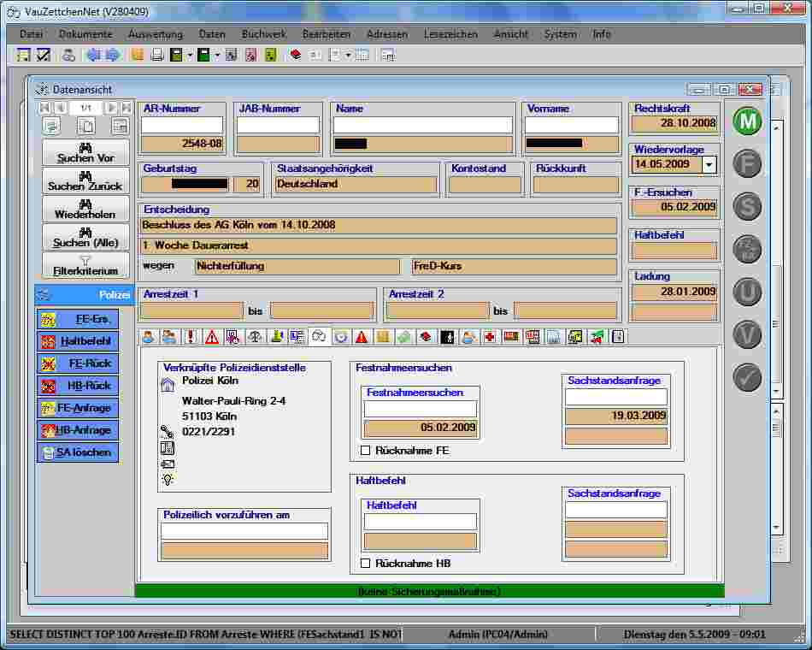Click the upper right vertical scrollbar down arrow
Image resolution: width=812 pixels, height=650 pixels.
(x=776, y=391)
